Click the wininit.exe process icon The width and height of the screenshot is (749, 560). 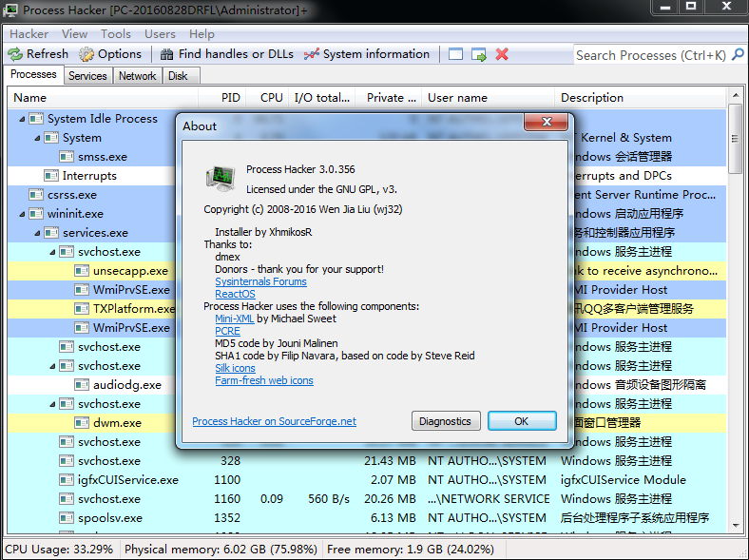[x=36, y=214]
